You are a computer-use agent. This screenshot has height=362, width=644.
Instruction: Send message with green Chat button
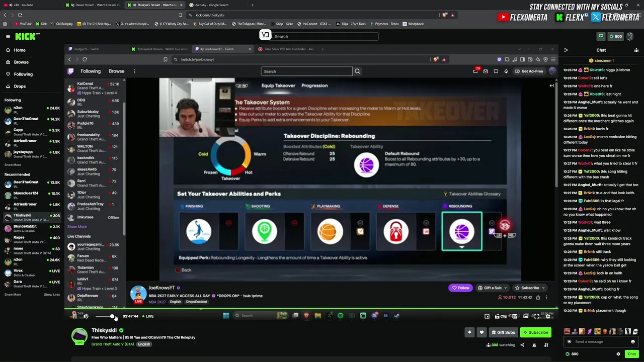pos(632,354)
